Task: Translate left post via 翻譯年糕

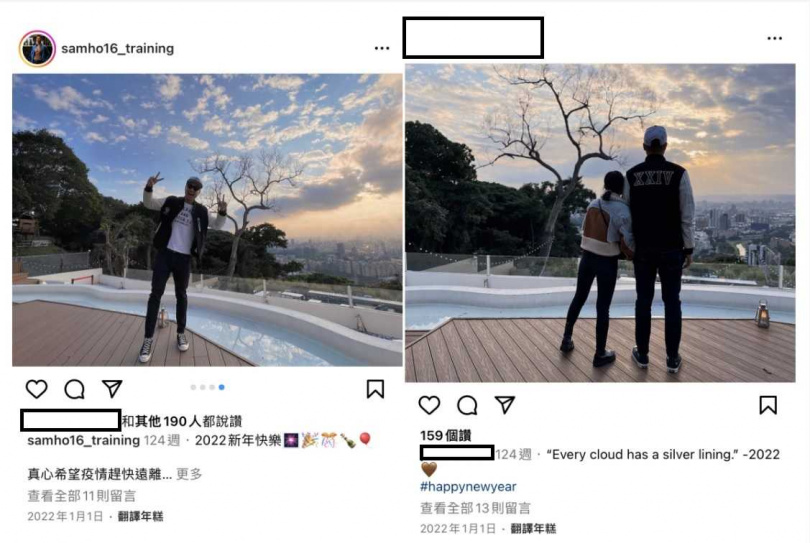Action: tap(141, 516)
